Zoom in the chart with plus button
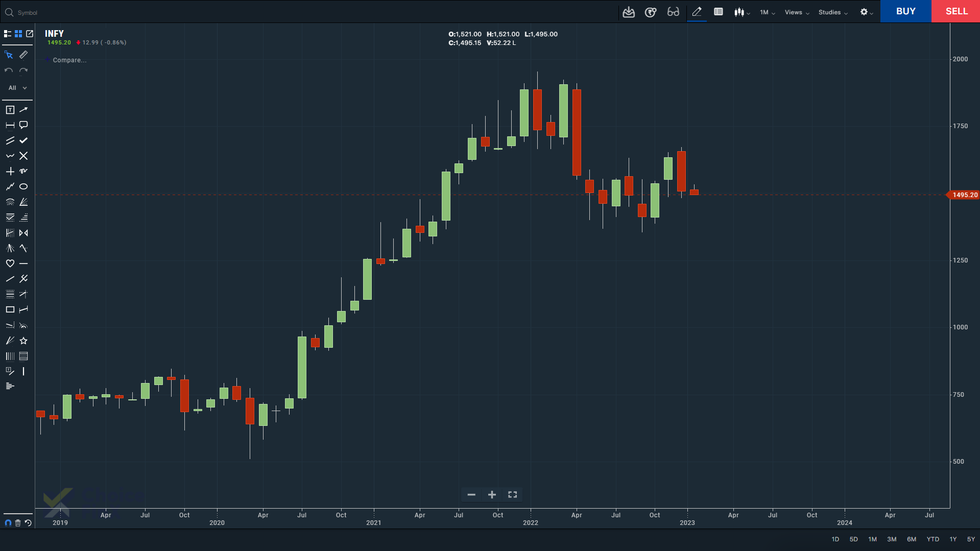 point(492,495)
